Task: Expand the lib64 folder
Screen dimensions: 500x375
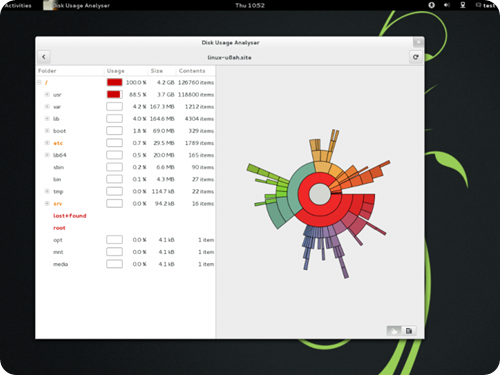Action: pyautogui.click(x=47, y=155)
